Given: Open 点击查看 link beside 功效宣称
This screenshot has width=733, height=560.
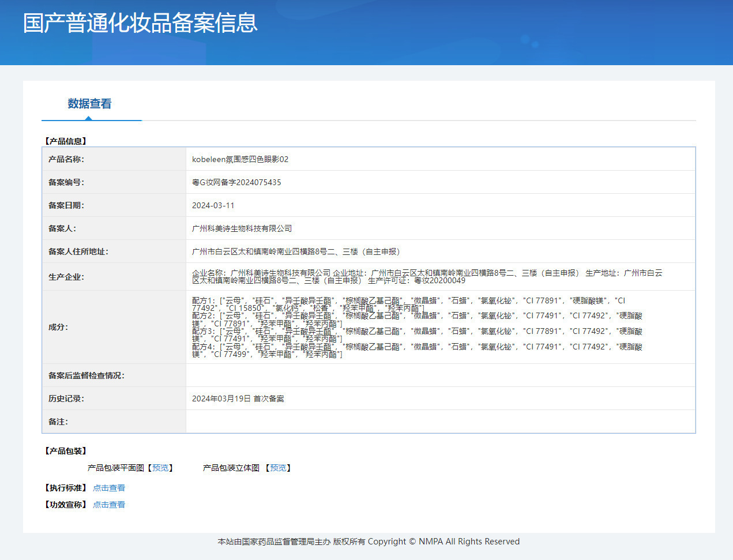Looking at the screenshot, I should pos(109,505).
